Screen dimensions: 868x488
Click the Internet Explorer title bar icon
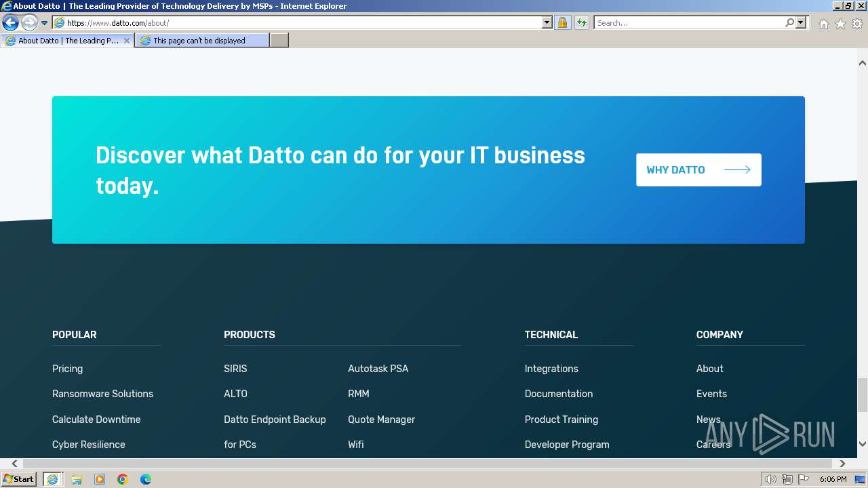pos(7,6)
